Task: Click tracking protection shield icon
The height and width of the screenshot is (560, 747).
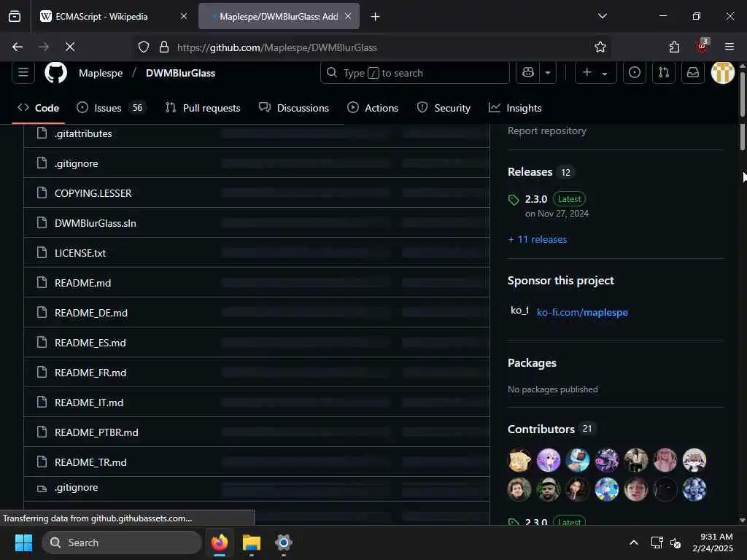Action: [x=144, y=47]
